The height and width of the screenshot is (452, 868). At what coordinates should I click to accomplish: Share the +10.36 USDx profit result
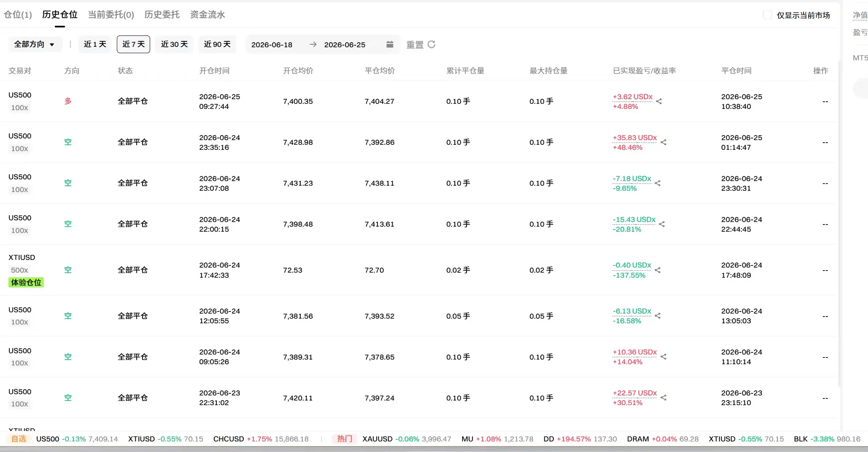663,357
